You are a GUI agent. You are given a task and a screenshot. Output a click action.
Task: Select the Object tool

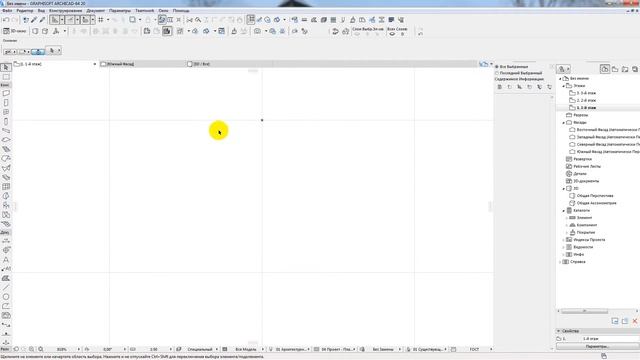coord(6,205)
